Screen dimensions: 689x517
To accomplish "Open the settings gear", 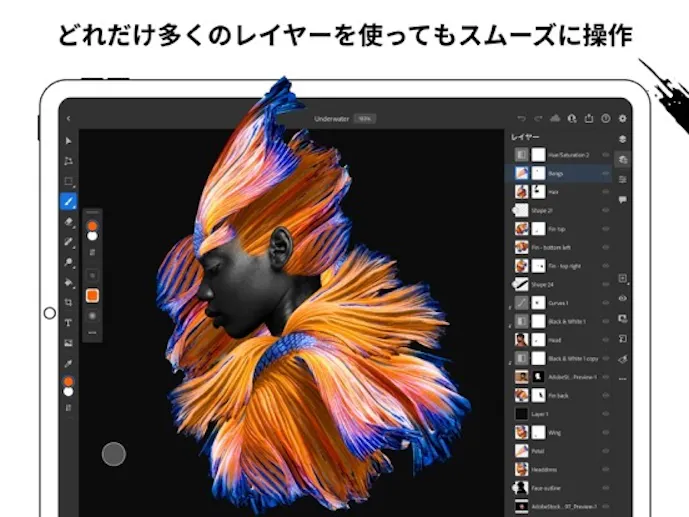I will click(622, 118).
